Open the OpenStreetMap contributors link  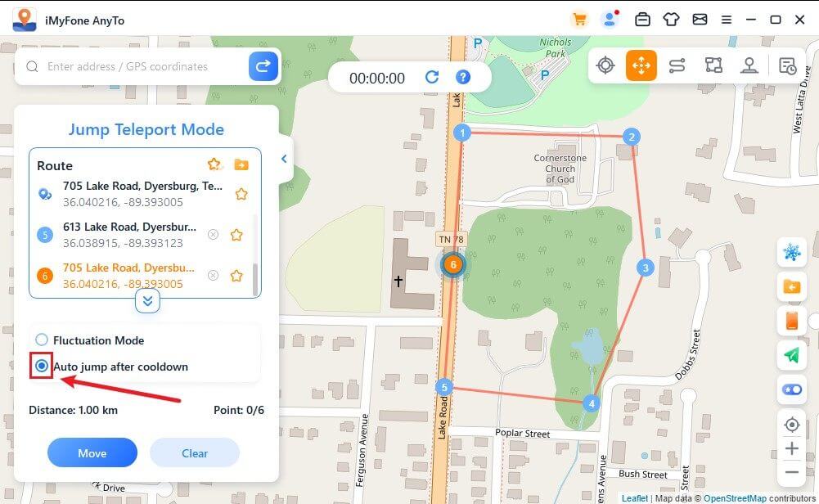[x=735, y=498]
